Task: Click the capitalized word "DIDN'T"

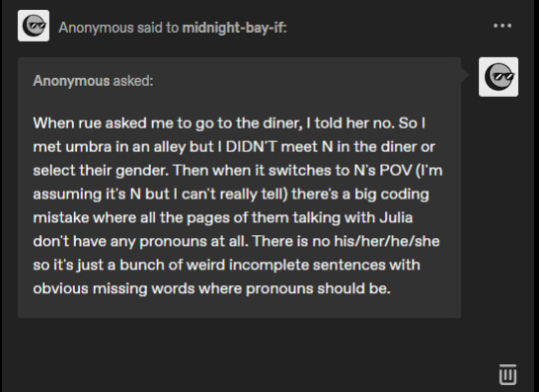Action: 252,147
